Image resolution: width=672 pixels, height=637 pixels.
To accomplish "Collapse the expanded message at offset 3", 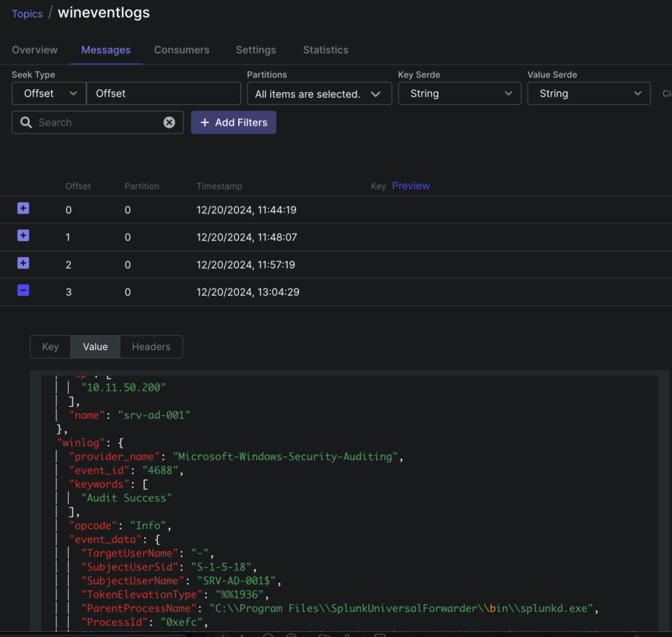I will coord(23,290).
